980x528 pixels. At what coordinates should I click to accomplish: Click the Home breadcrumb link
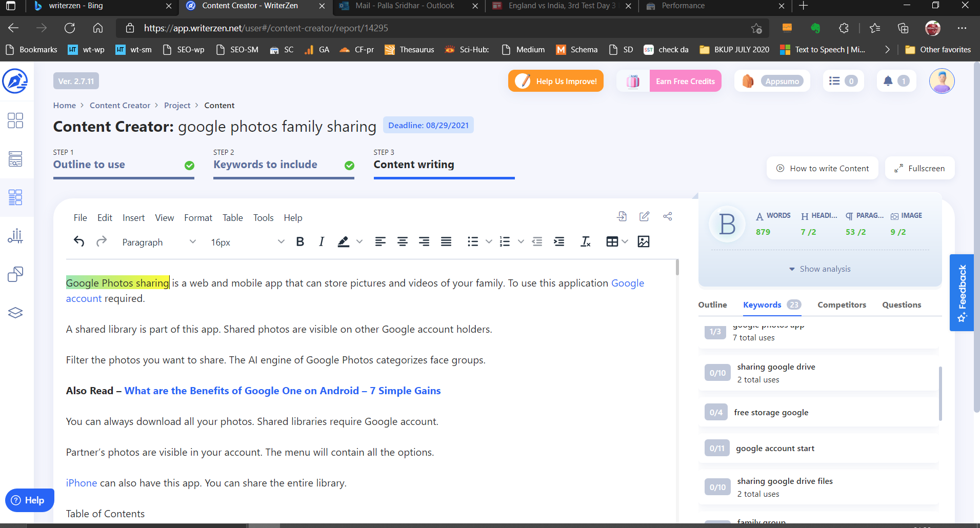coord(65,105)
